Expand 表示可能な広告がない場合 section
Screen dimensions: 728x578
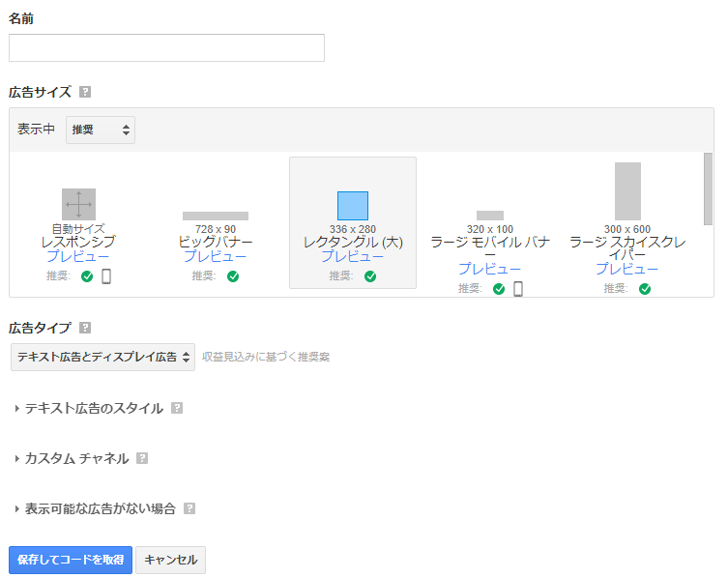coord(95,508)
